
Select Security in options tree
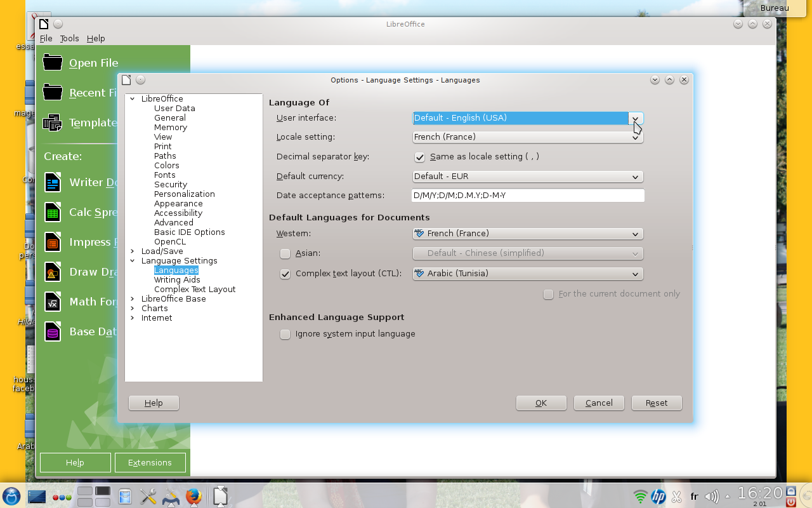pyautogui.click(x=171, y=184)
